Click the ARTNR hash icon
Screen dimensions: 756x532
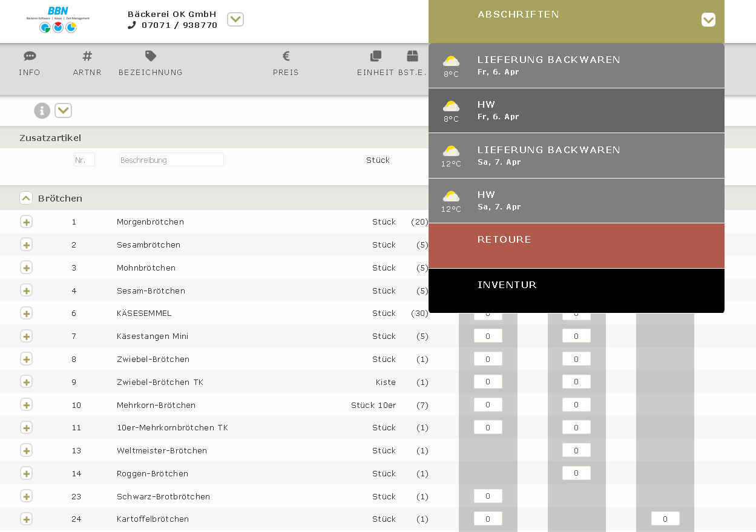87,56
